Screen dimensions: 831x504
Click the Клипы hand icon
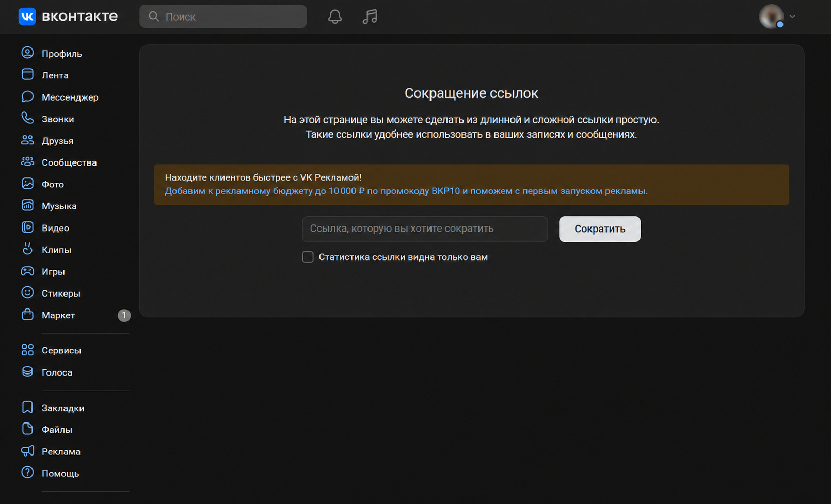[x=27, y=249]
